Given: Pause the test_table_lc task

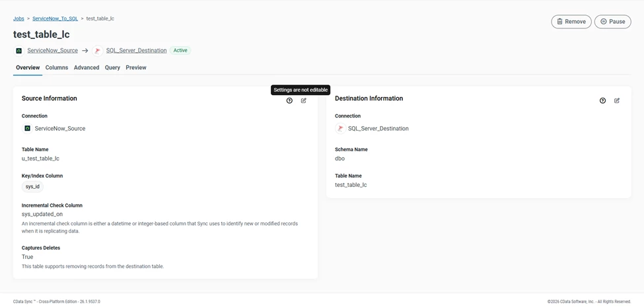Looking at the screenshot, I should click(613, 22).
